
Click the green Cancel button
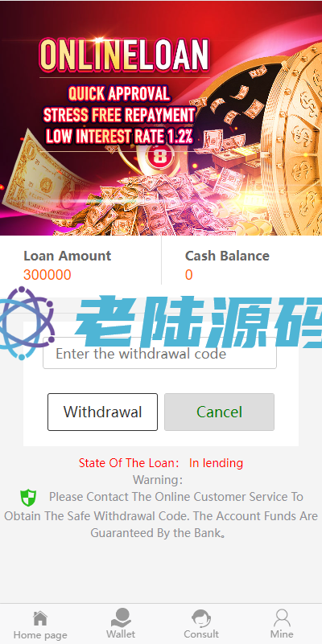coord(219,412)
